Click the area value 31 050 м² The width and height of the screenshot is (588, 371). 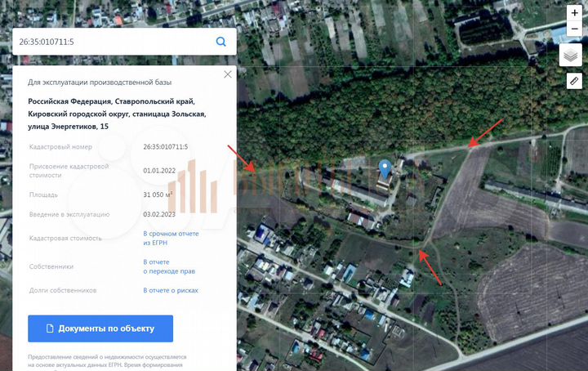click(158, 195)
